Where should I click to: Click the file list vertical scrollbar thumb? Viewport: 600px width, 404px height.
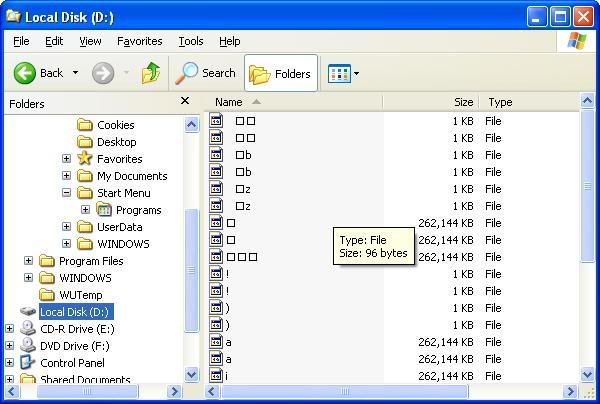(587, 186)
